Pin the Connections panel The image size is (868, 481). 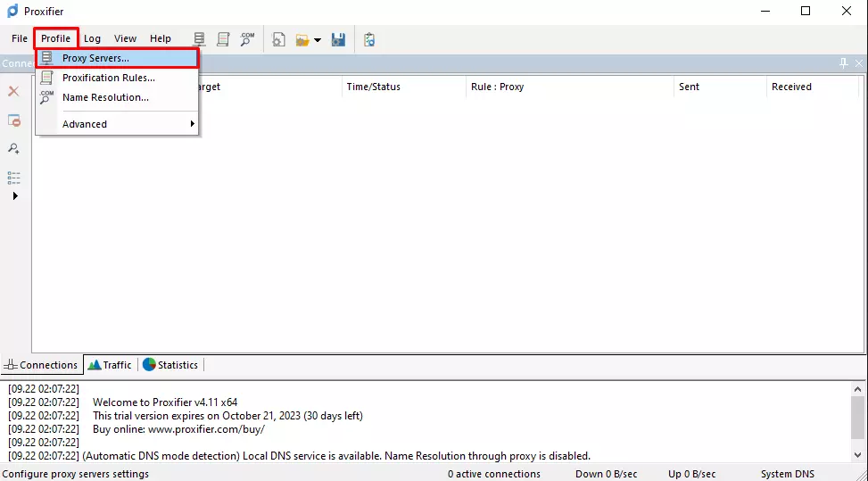[843, 63]
